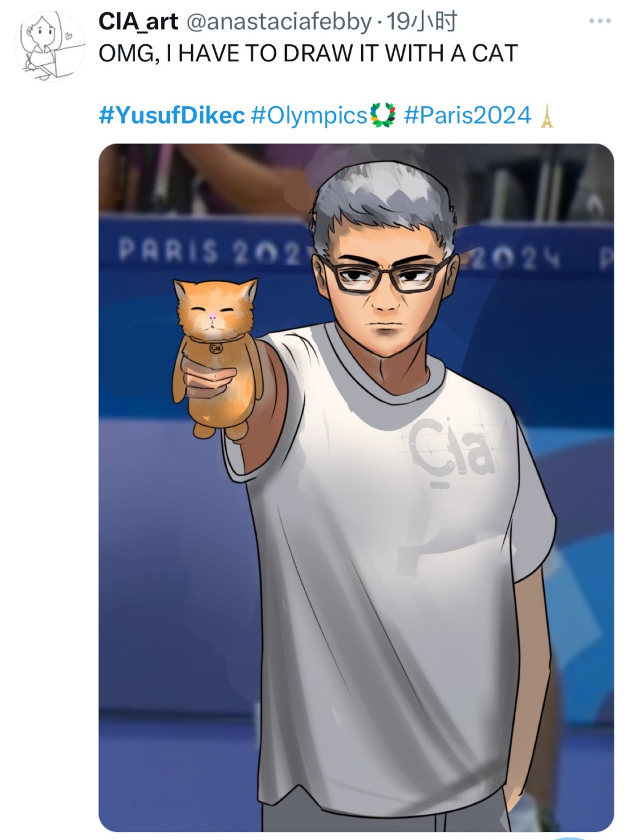Click the Cia logo on the white shirt
Viewport: 629px width, 840px height.
(452, 452)
